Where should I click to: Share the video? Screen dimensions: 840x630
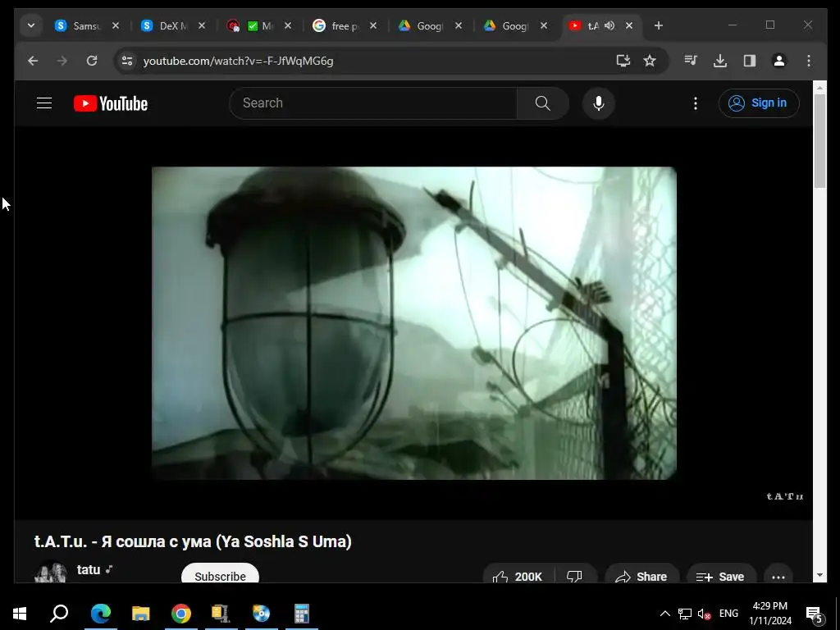(641, 575)
